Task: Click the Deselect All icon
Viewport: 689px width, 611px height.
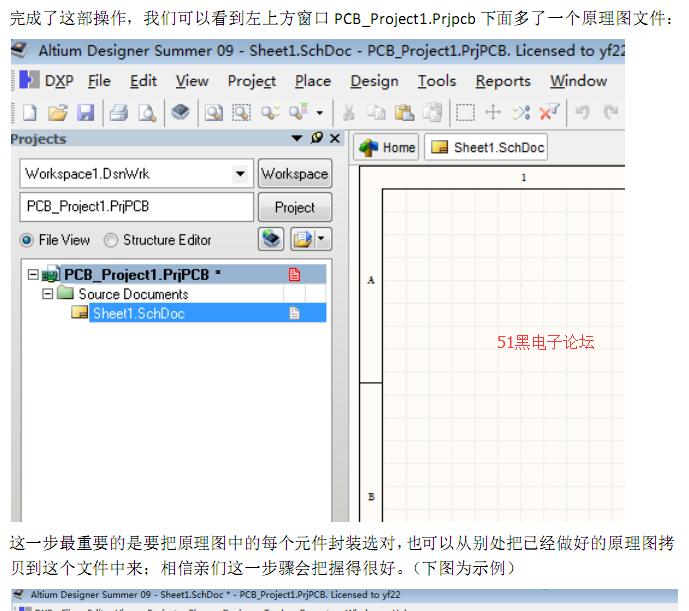Action: (521, 113)
